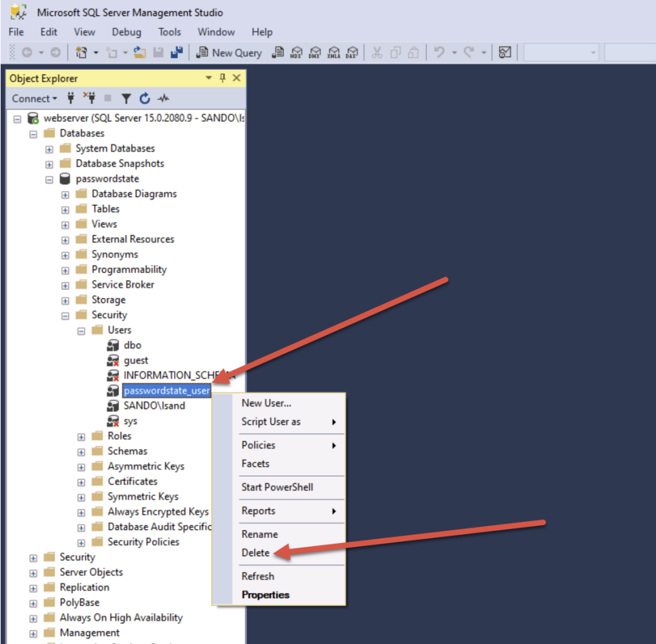Click the XMLA query icon
The width and height of the screenshot is (656, 644).
333,52
